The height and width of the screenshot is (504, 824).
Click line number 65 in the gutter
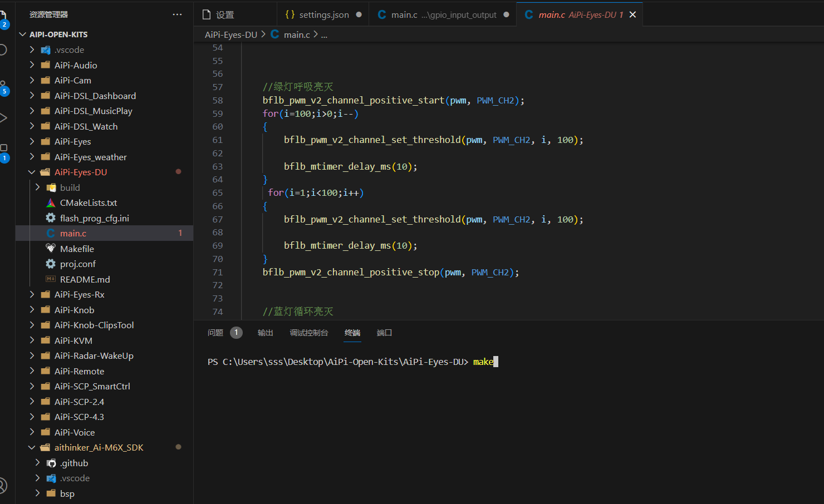pos(218,192)
